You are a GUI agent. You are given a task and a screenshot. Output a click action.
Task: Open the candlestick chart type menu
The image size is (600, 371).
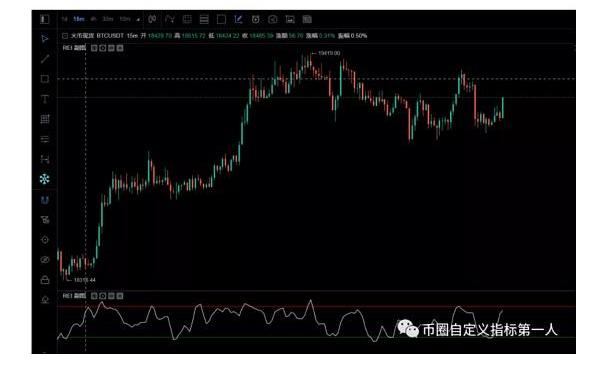tap(152, 19)
